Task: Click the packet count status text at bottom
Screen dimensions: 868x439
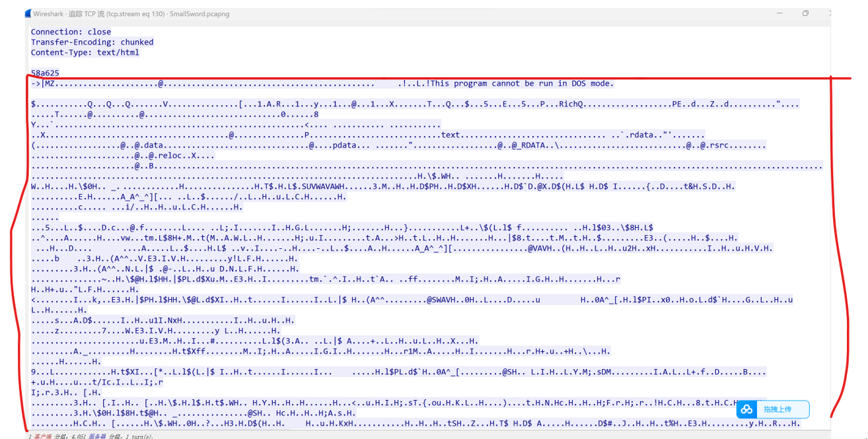Action: (90, 436)
